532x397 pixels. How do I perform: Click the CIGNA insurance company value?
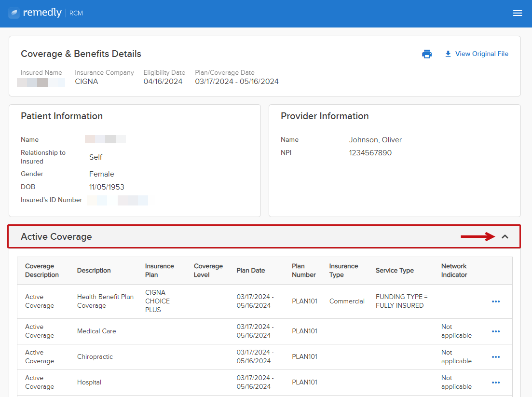86,82
